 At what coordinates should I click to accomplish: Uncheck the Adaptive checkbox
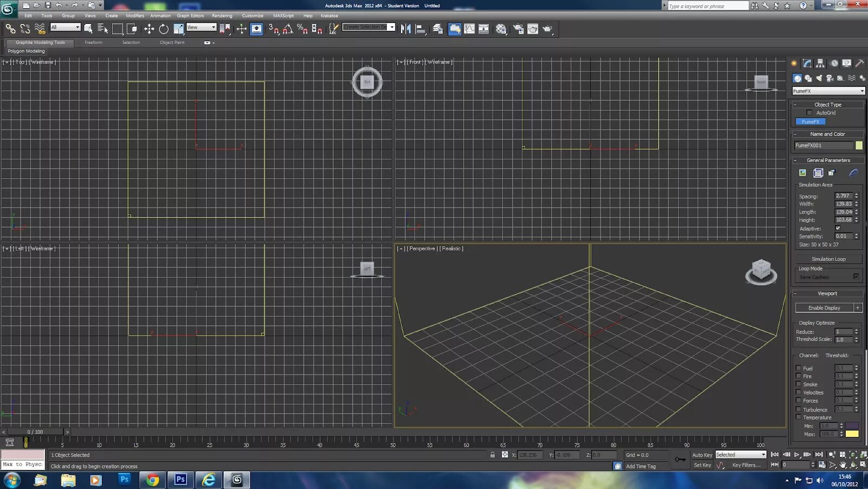point(838,228)
